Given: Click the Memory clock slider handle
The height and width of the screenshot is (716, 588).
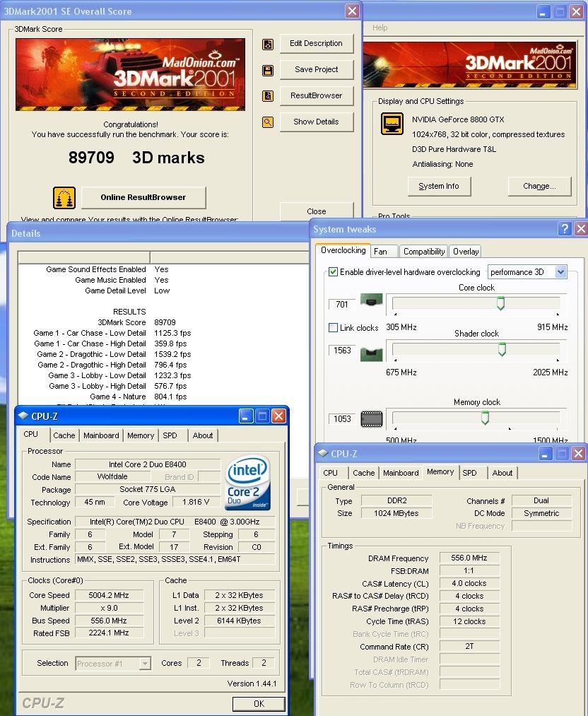Looking at the screenshot, I should click(485, 417).
